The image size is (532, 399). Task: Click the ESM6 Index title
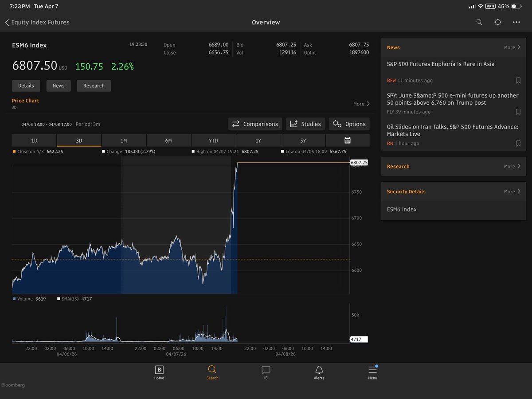(x=29, y=45)
